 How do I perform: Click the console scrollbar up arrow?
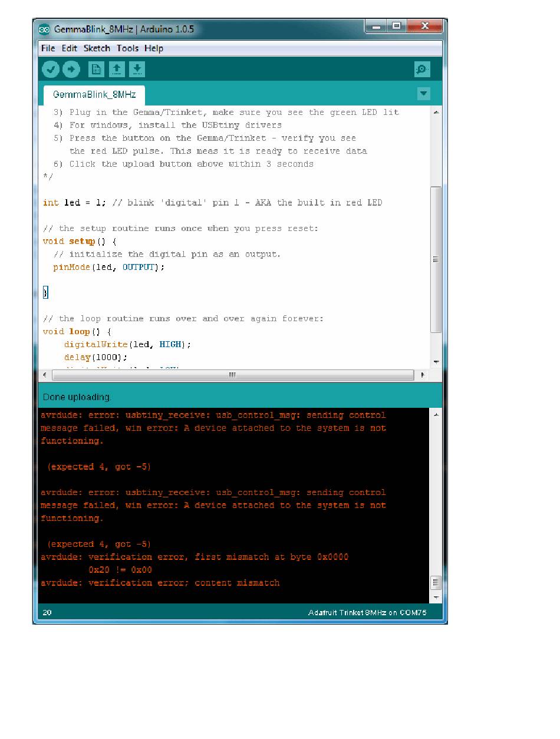click(436, 415)
